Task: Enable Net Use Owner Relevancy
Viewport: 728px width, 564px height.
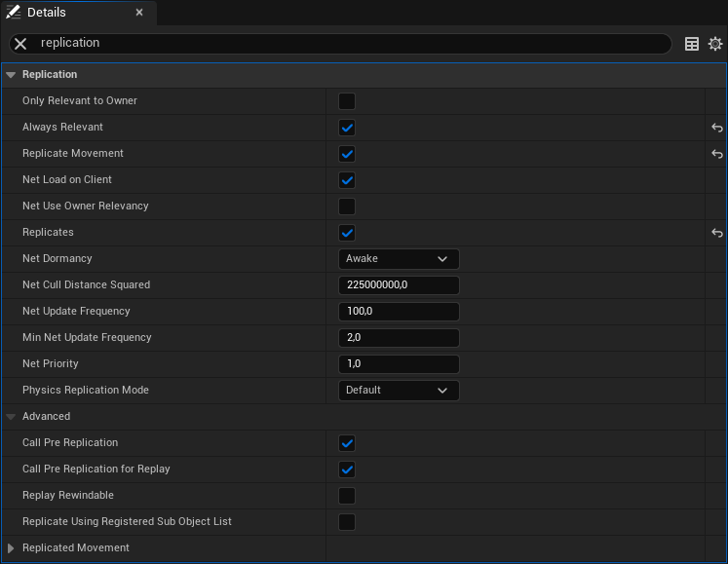Action: [347, 207]
